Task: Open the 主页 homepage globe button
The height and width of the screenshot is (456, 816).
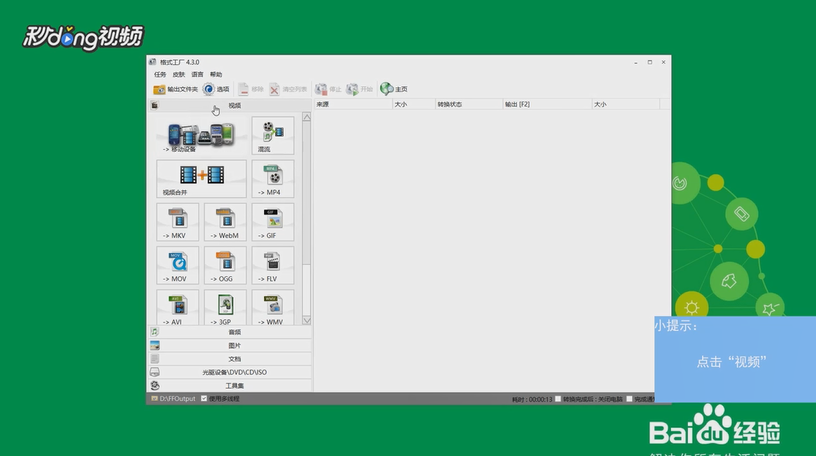Action: pos(394,89)
